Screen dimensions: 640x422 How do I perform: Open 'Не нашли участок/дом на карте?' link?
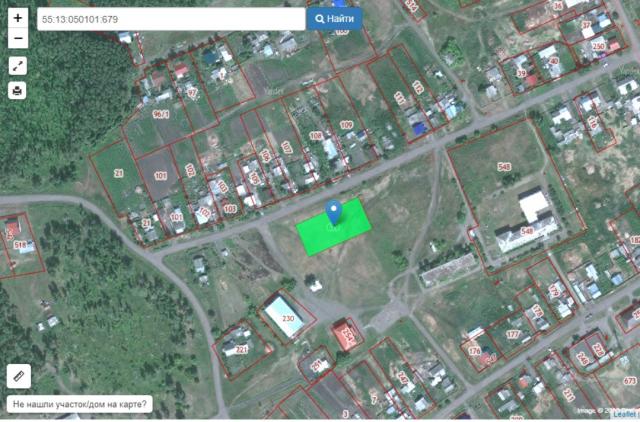point(80,404)
